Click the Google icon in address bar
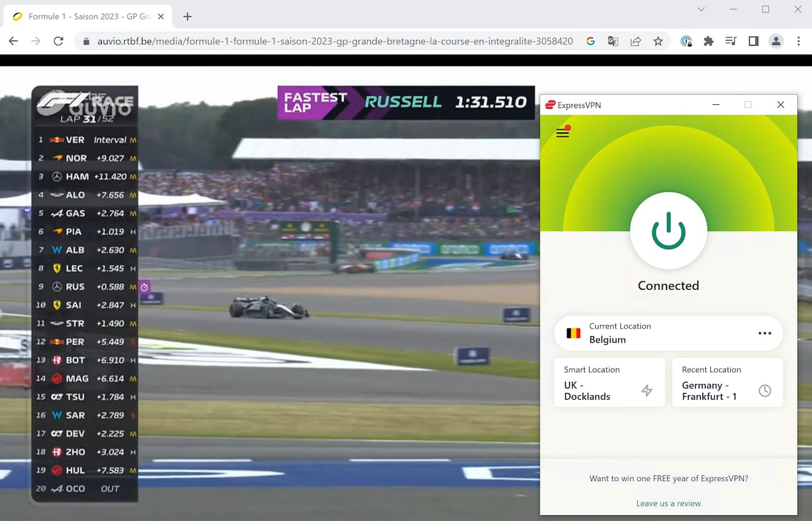 pos(590,41)
